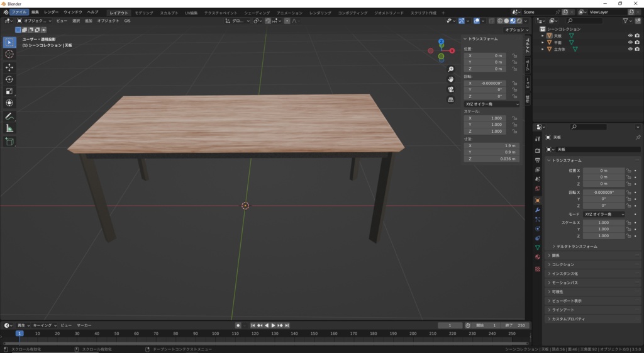This screenshot has width=644, height=353.
Task: Open the Modifiers wrench properties tab
Action: 537,210
